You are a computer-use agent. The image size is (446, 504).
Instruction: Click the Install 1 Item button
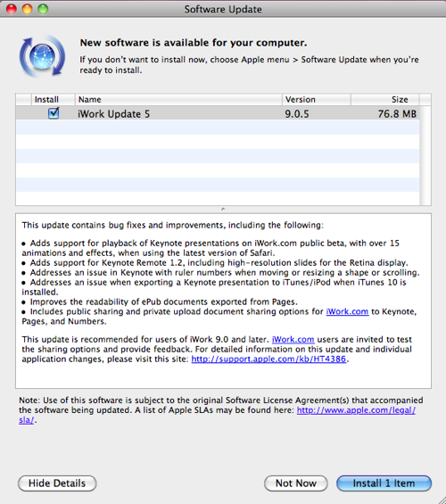[384, 483]
